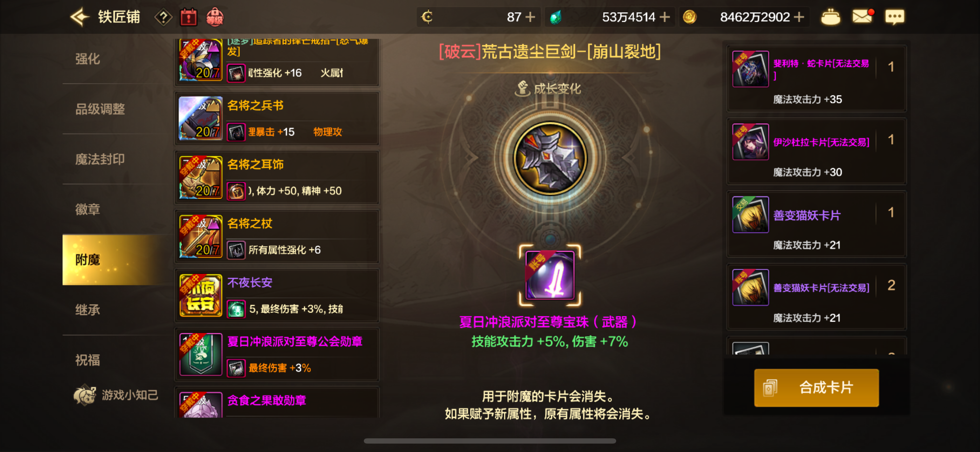Open the question mark help icon

[163, 17]
